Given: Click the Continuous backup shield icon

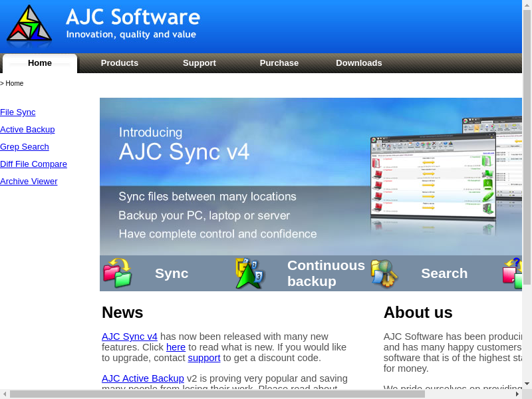Looking at the screenshot, I should pyautogui.click(x=250, y=273).
